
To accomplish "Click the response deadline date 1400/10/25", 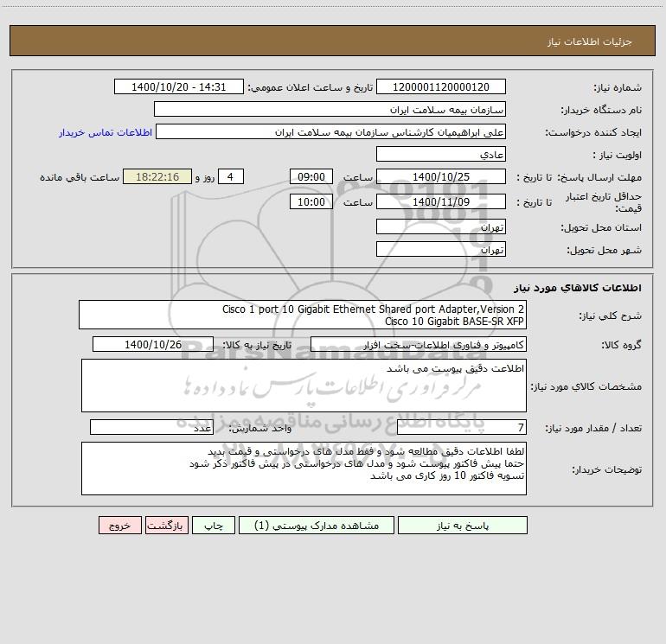I will [x=441, y=176].
